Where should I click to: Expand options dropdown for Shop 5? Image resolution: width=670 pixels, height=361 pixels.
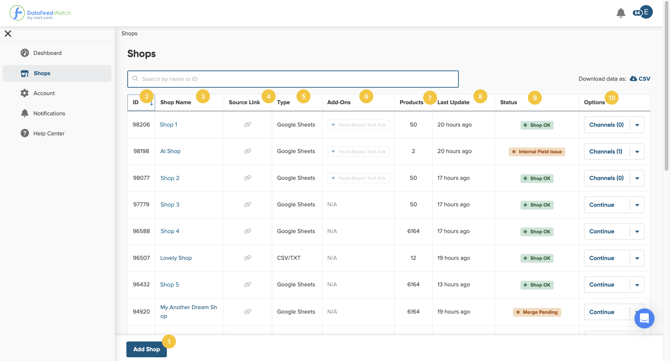[637, 285]
